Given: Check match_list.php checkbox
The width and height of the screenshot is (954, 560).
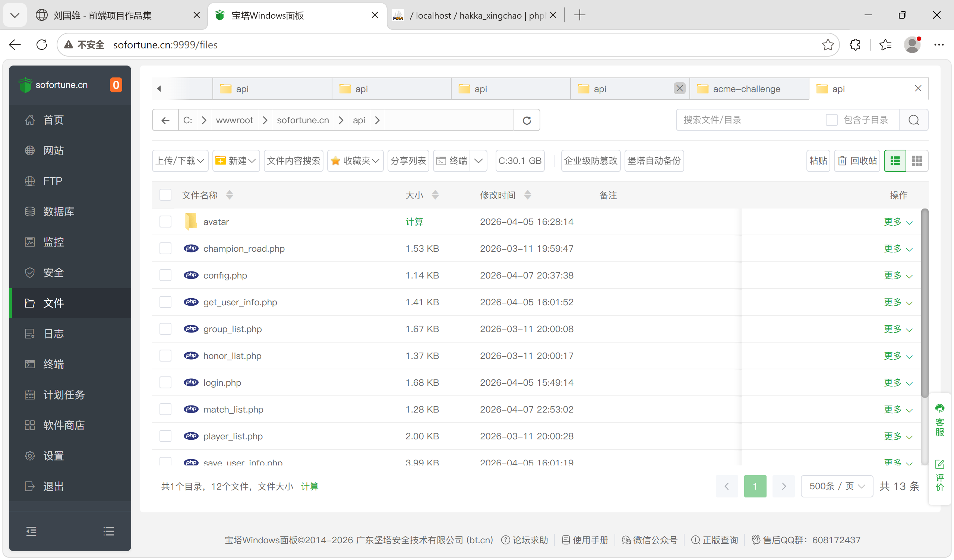Looking at the screenshot, I should 165,410.
